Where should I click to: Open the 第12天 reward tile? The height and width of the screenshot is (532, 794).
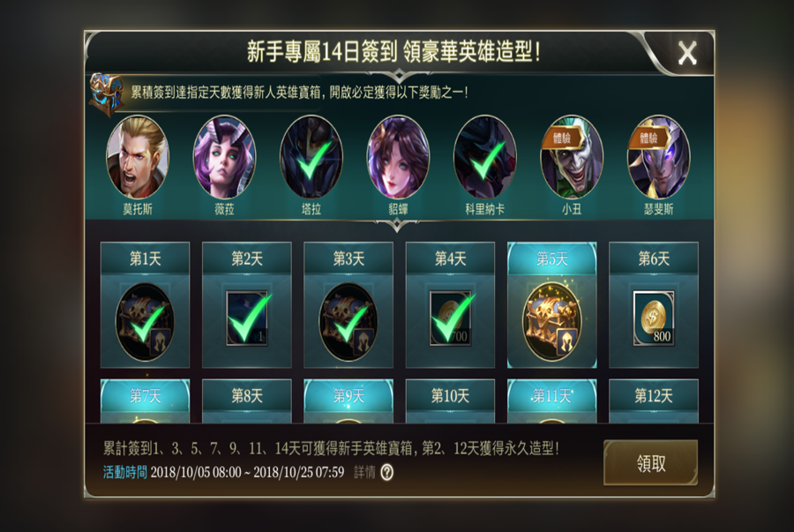click(x=654, y=401)
